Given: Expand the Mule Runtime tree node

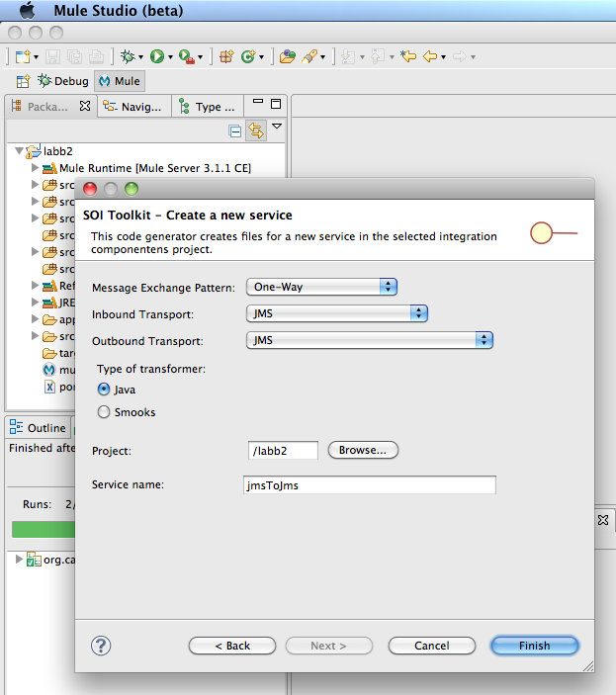Looking at the screenshot, I should tap(35, 167).
